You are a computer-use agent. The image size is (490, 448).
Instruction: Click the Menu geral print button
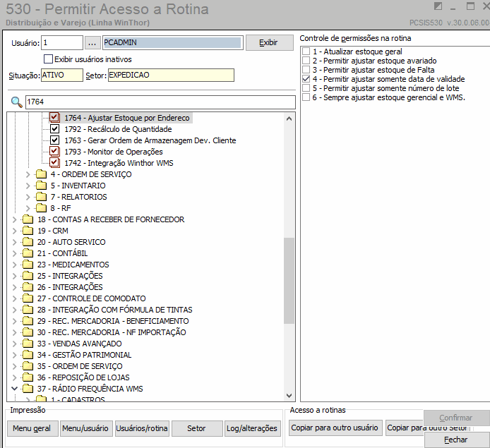pos(32,428)
